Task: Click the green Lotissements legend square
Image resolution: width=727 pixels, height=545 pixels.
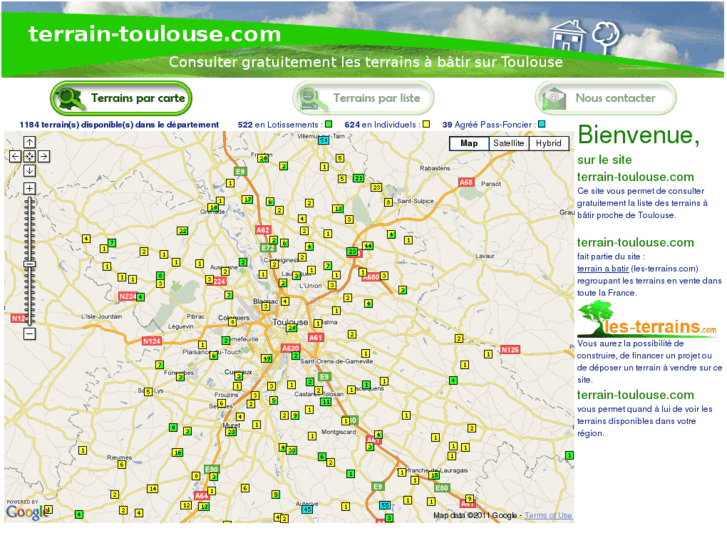Action: tap(329, 124)
